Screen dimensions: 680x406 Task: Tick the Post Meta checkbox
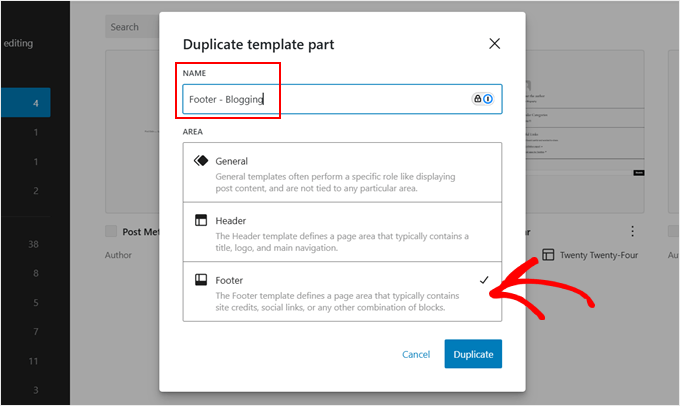[112, 231]
